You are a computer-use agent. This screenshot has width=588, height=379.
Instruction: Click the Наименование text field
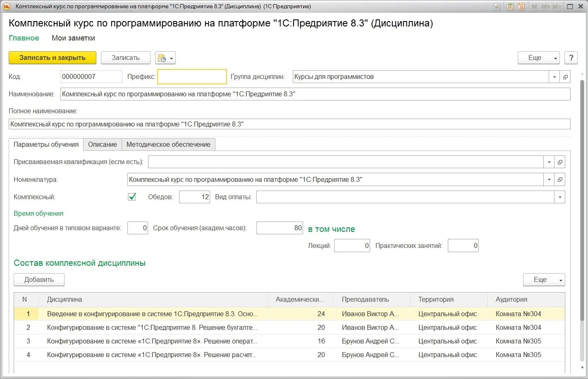pos(315,94)
